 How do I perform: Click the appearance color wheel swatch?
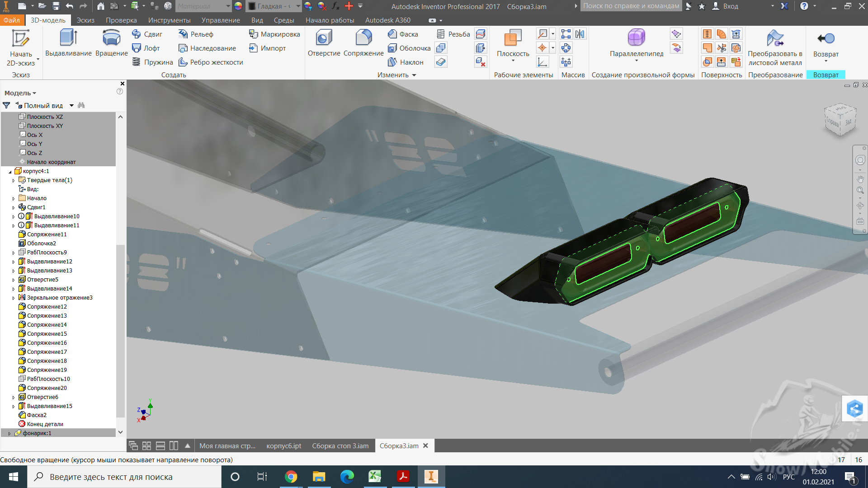coord(238,6)
